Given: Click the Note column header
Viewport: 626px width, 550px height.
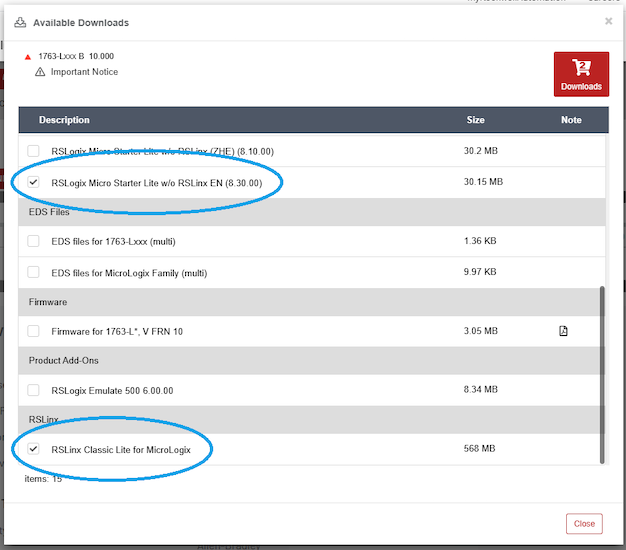Looking at the screenshot, I should (571, 120).
